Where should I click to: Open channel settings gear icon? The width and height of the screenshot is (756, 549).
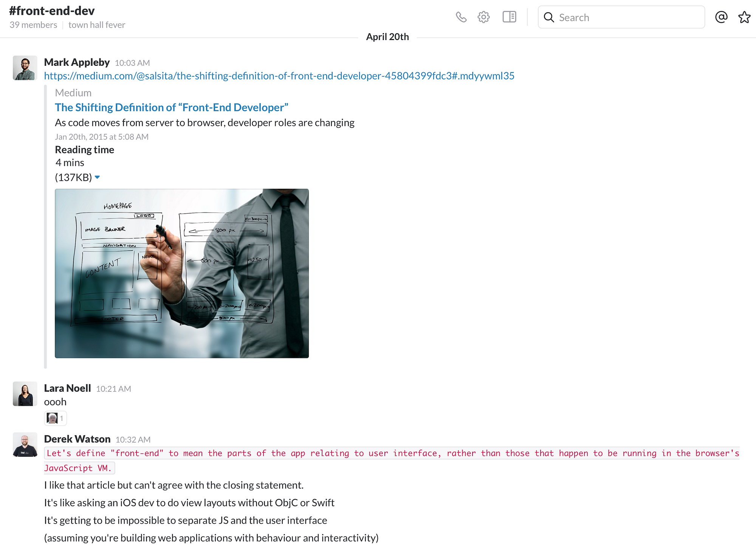[x=483, y=17]
